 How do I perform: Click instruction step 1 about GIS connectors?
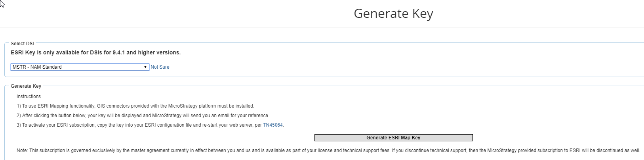(x=135, y=106)
